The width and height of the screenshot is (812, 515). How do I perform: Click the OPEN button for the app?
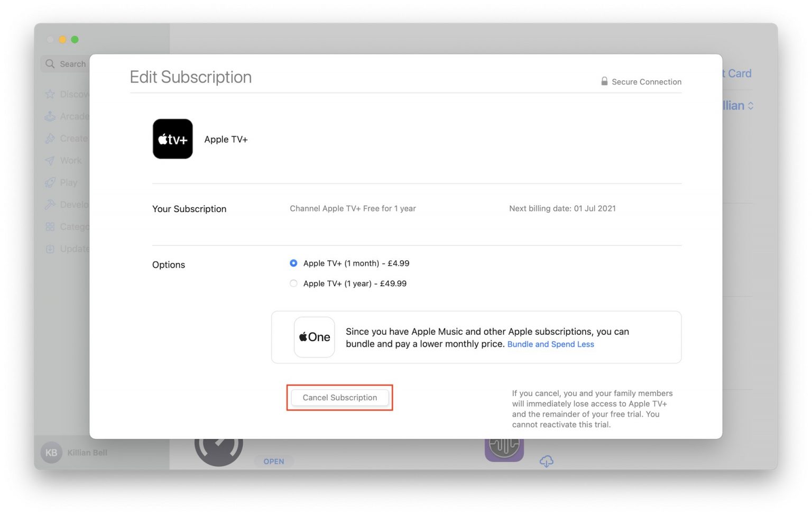pos(274,461)
